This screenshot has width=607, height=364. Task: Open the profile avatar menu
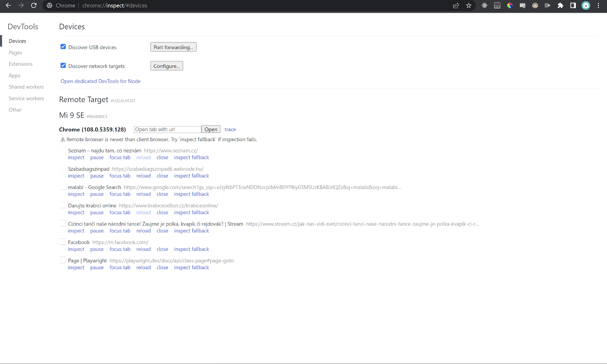click(x=586, y=5)
